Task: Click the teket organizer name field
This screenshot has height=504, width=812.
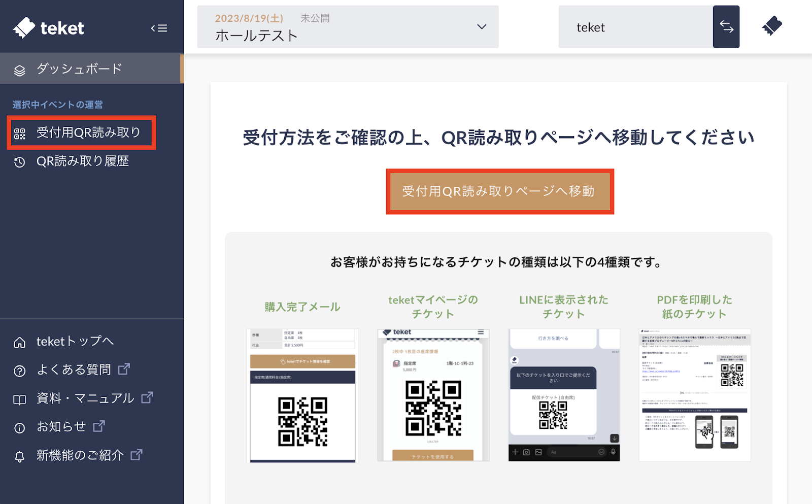Action: [x=635, y=27]
